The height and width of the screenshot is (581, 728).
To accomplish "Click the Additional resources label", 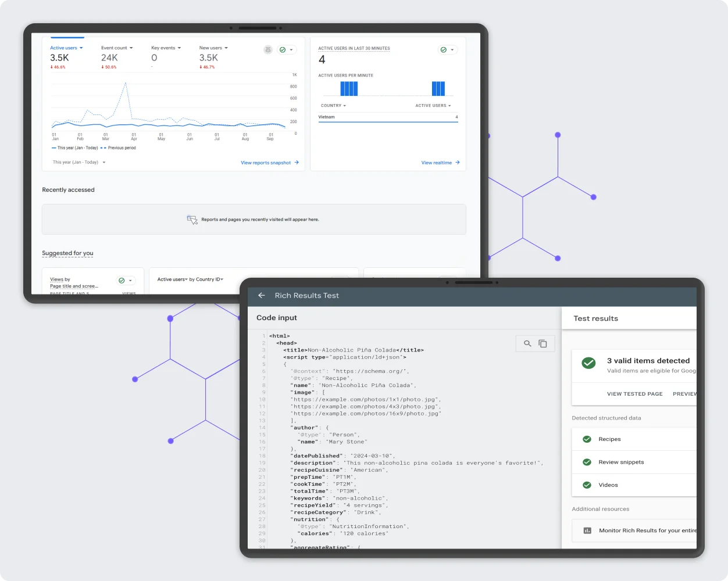I will click(x=601, y=509).
